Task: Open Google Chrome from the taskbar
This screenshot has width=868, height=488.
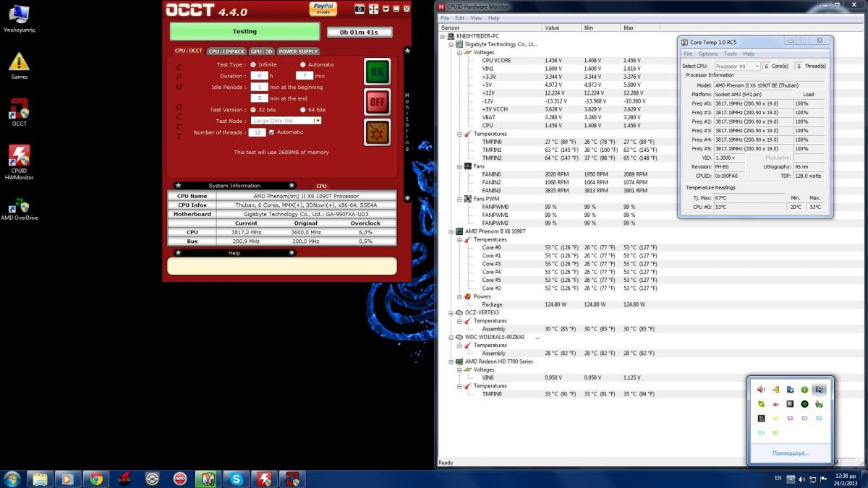Action: point(95,479)
